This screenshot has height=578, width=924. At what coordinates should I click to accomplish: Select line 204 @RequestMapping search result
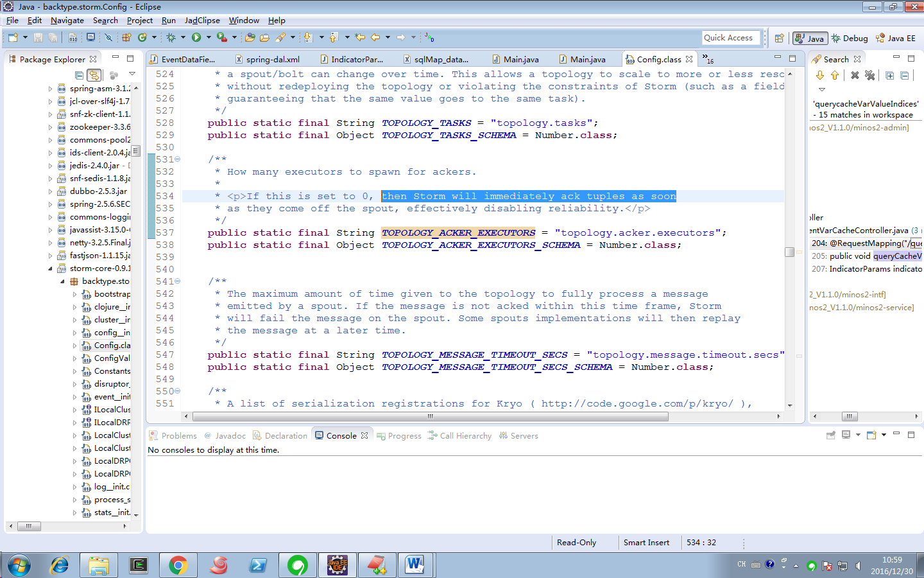[866, 243]
